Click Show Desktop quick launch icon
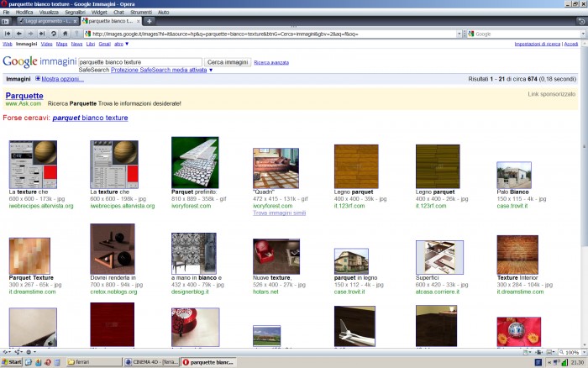 [29, 362]
